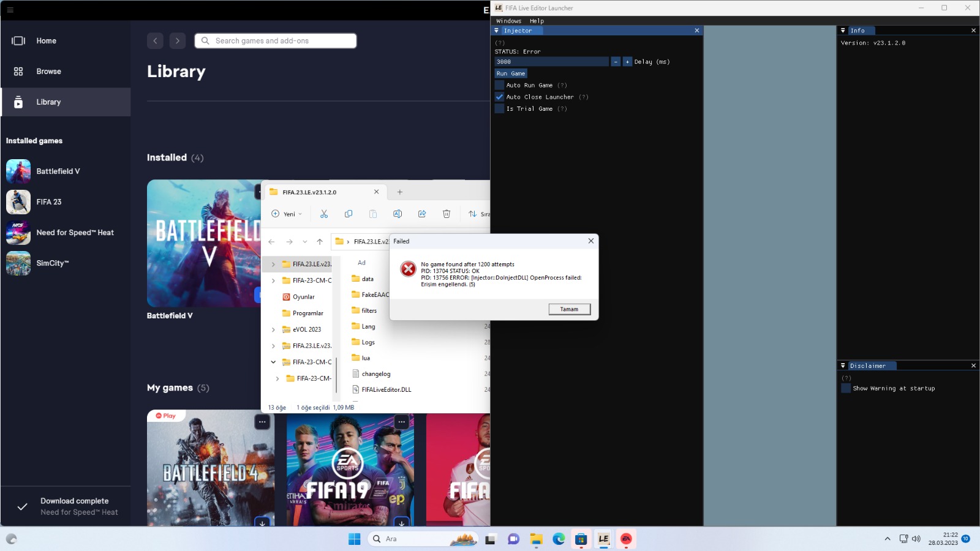980x551 pixels.
Task: Open the lua folder in file list
Action: tap(361, 358)
